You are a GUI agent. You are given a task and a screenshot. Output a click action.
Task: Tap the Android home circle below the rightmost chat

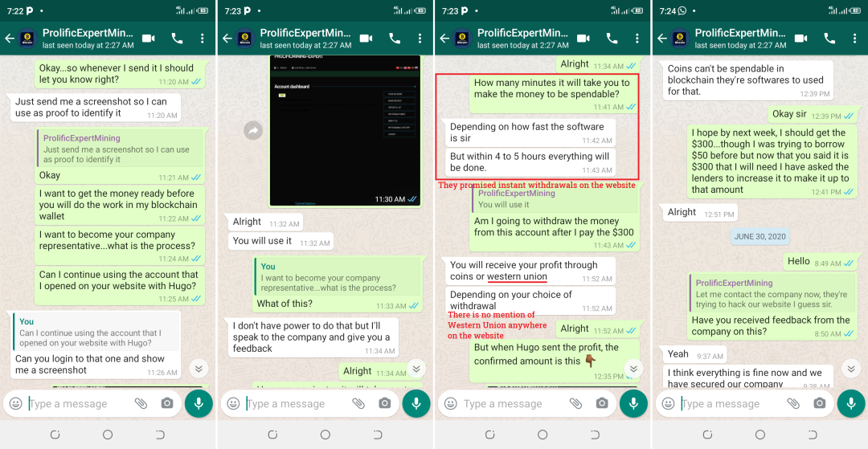pos(760,435)
